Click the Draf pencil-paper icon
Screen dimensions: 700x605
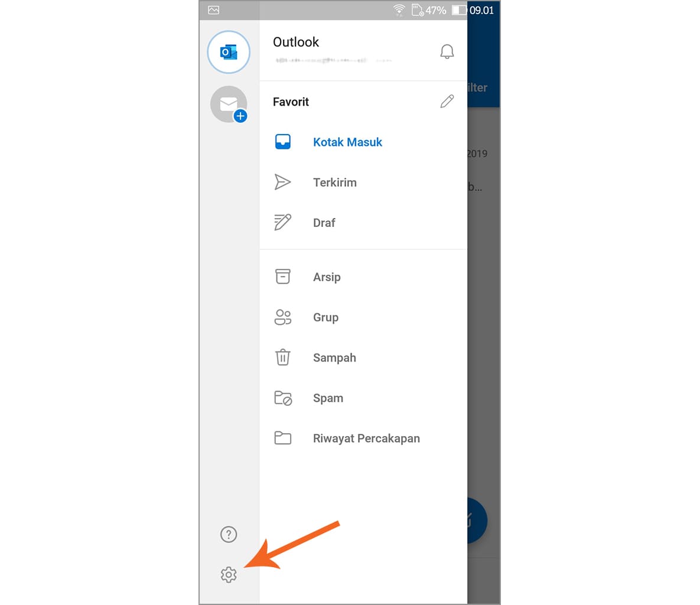point(282,222)
